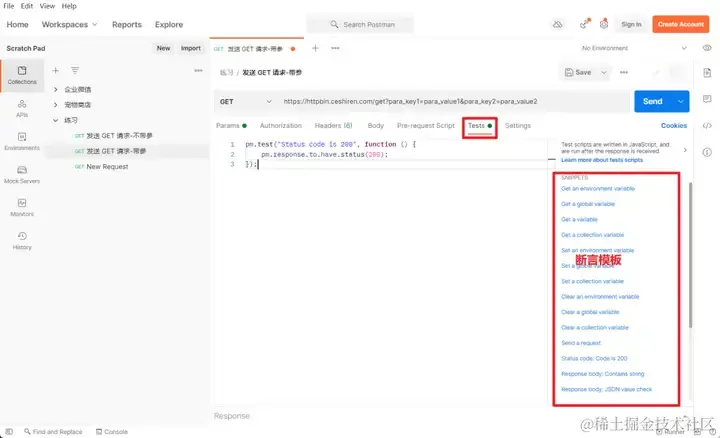Open the Save dropdown arrow
The height and width of the screenshot is (438, 720).
pos(603,73)
